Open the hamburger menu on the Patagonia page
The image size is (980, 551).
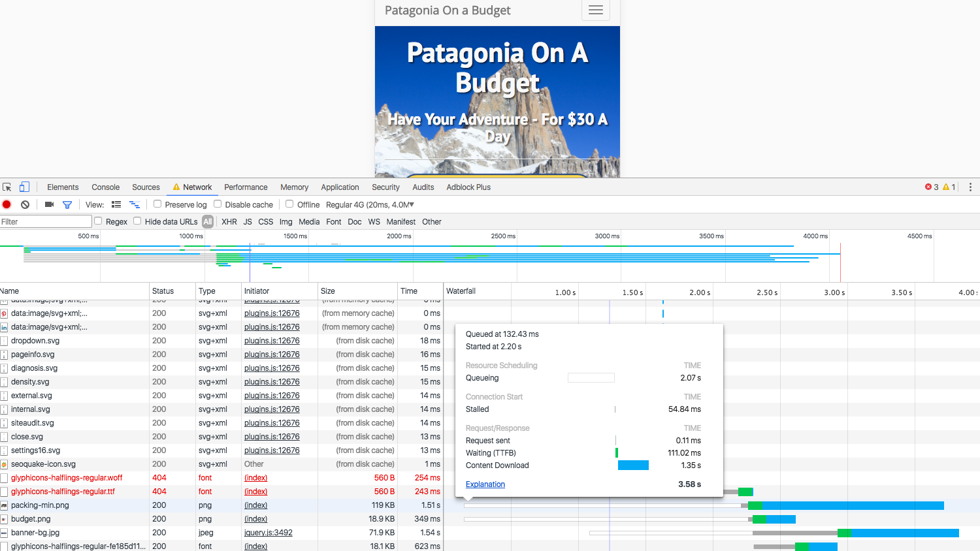pos(596,10)
